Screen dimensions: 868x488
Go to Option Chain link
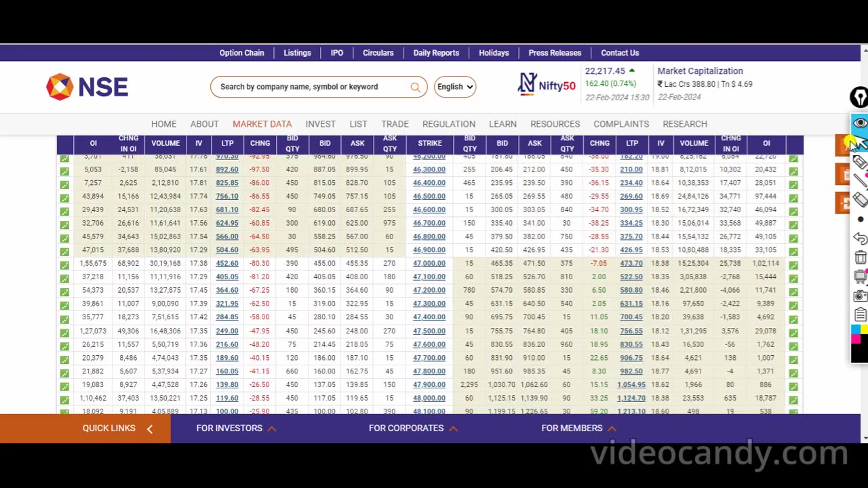click(x=241, y=53)
